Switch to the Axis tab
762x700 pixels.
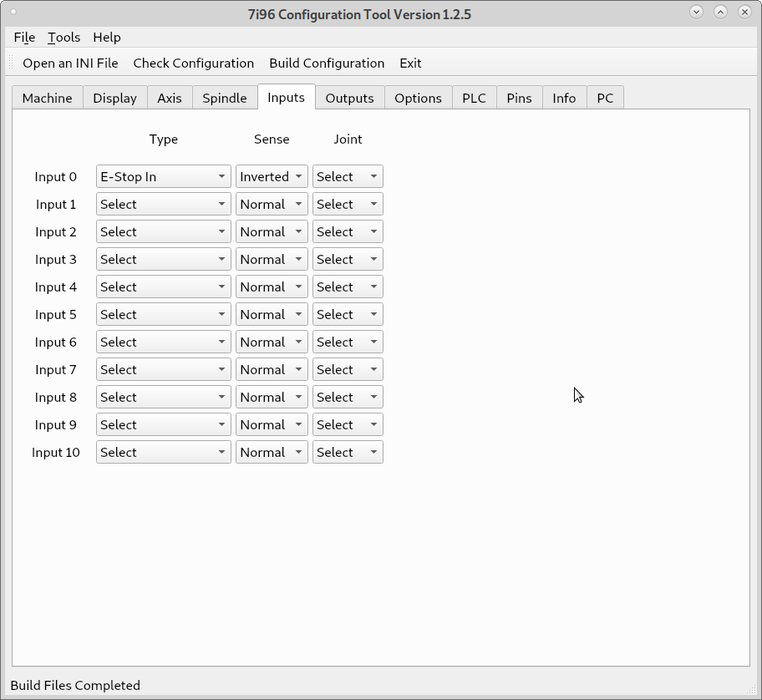(170, 98)
